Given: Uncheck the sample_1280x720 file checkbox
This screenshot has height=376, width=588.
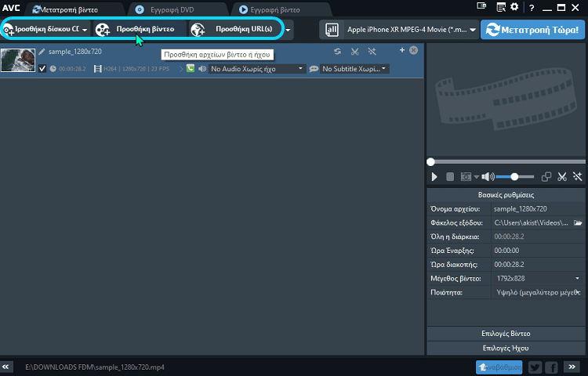Looking at the screenshot, I should (x=42, y=69).
